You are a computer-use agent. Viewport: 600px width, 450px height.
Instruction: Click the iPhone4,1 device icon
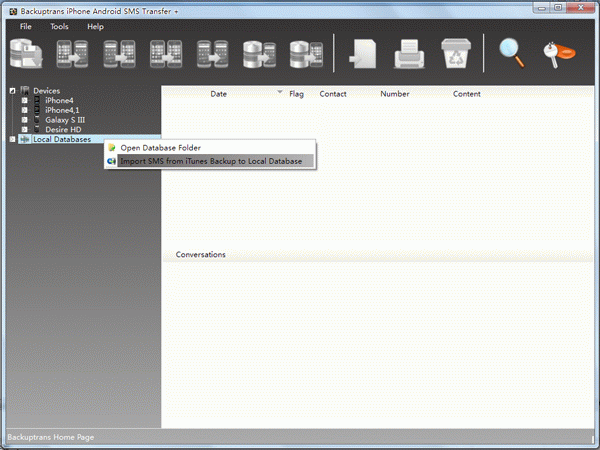click(x=37, y=110)
